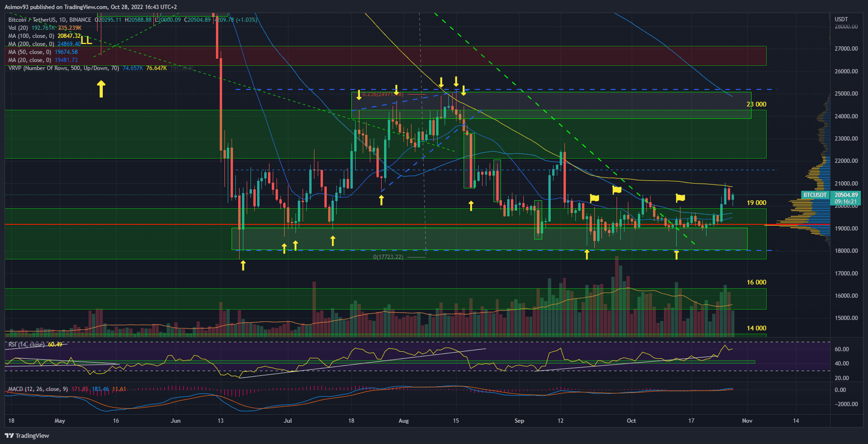Click the current price label 20504.89

coord(846,195)
